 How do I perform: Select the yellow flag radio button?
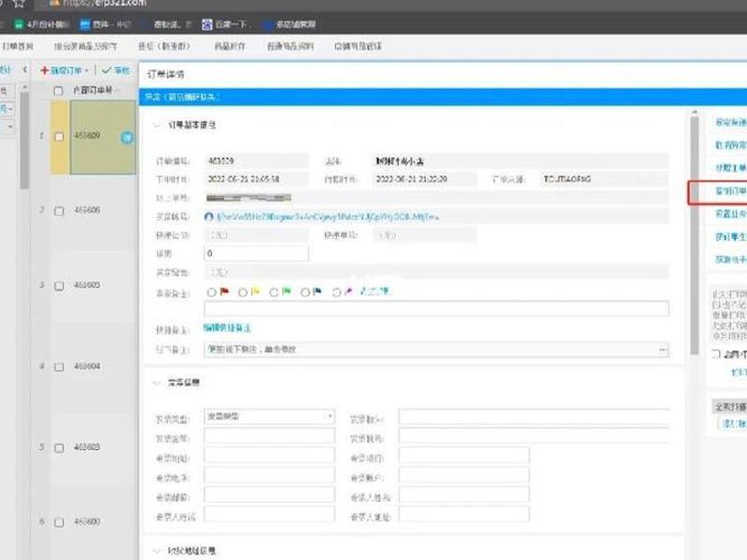pos(243,292)
